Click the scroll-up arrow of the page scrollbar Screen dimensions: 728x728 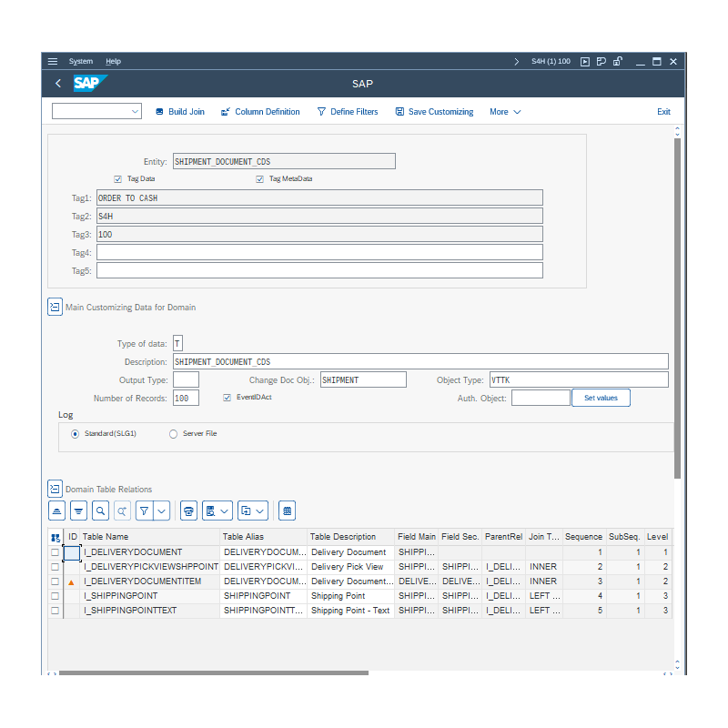[x=677, y=128]
